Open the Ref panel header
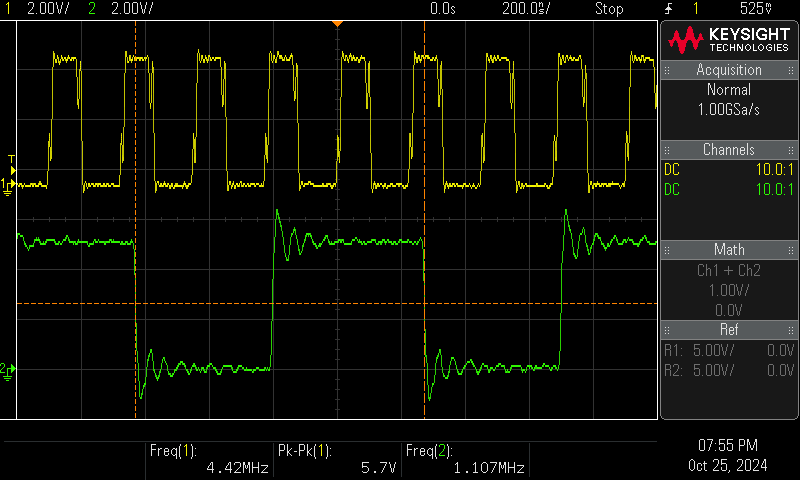The width and height of the screenshot is (800, 480). tap(729, 330)
